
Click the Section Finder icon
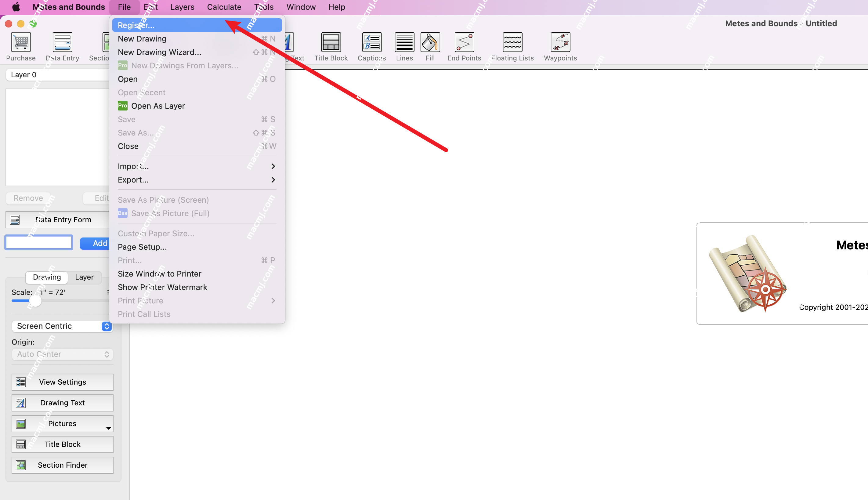tap(21, 465)
